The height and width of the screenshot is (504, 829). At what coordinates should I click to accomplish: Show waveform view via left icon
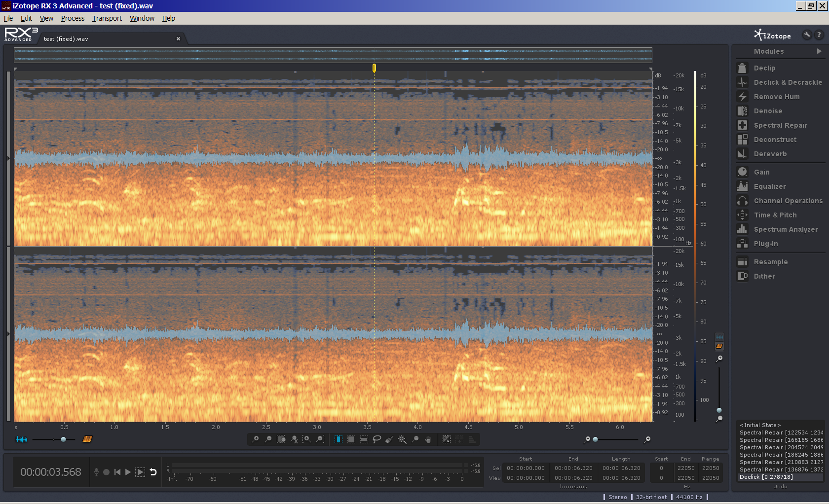tap(21, 439)
